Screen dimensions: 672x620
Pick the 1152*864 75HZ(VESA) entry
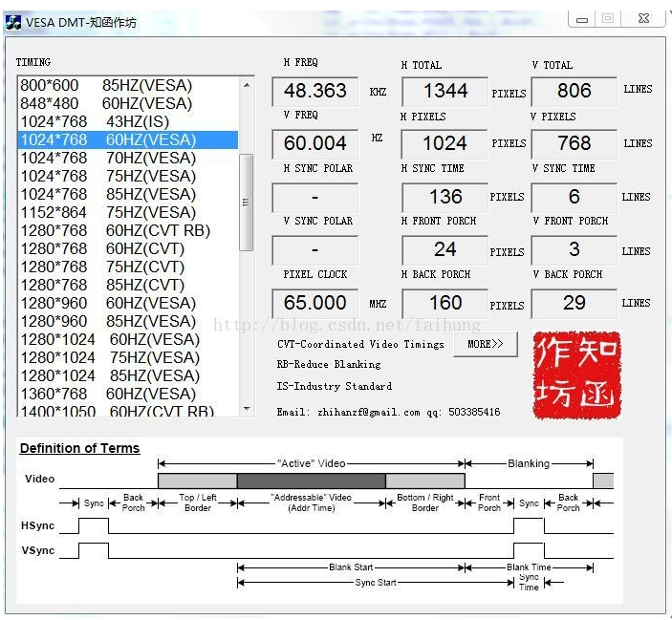(x=108, y=212)
